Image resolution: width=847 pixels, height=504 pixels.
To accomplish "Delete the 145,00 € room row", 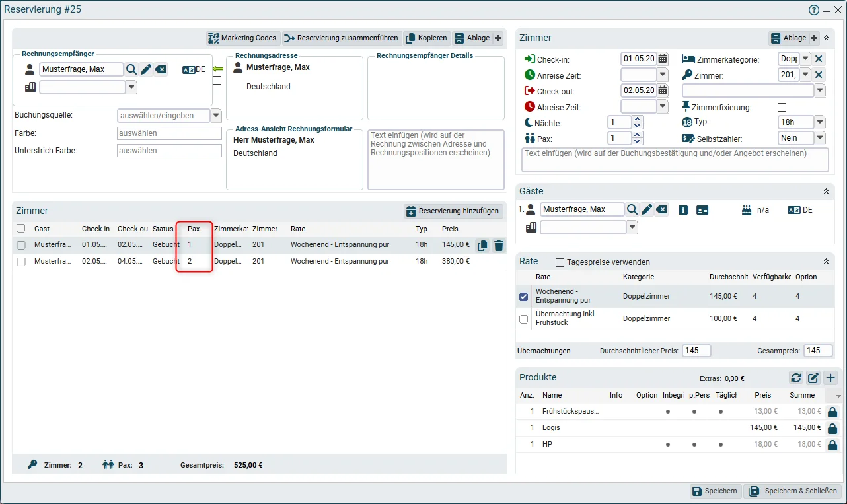I will click(x=499, y=246).
